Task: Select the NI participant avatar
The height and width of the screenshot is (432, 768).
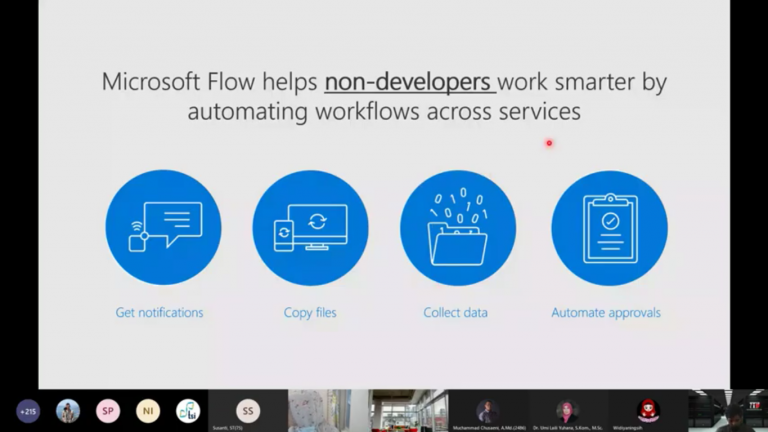Action: click(148, 411)
